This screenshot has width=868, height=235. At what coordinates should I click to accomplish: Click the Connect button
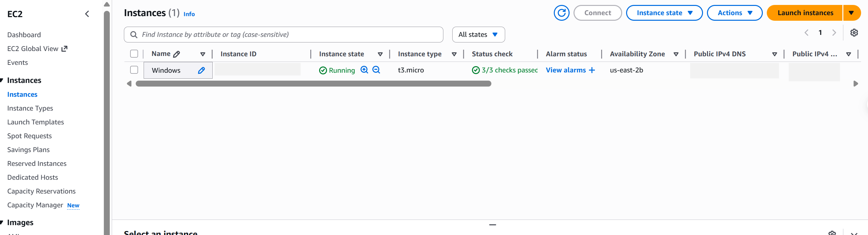point(598,13)
